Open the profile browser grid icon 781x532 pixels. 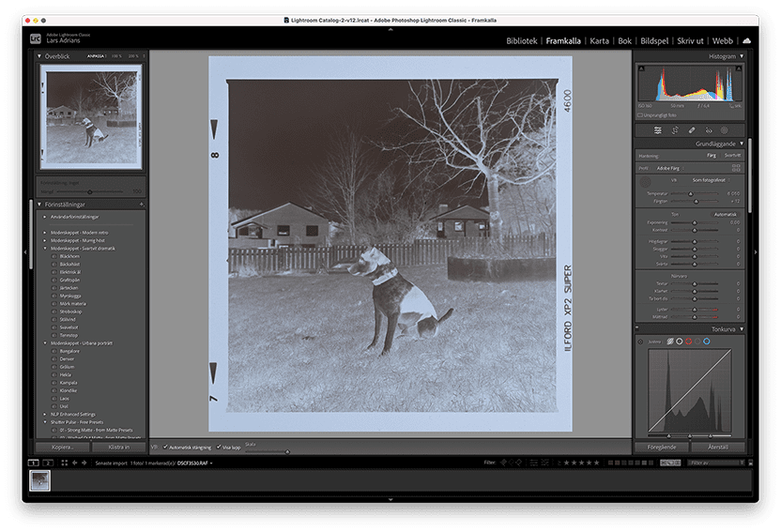pos(736,168)
